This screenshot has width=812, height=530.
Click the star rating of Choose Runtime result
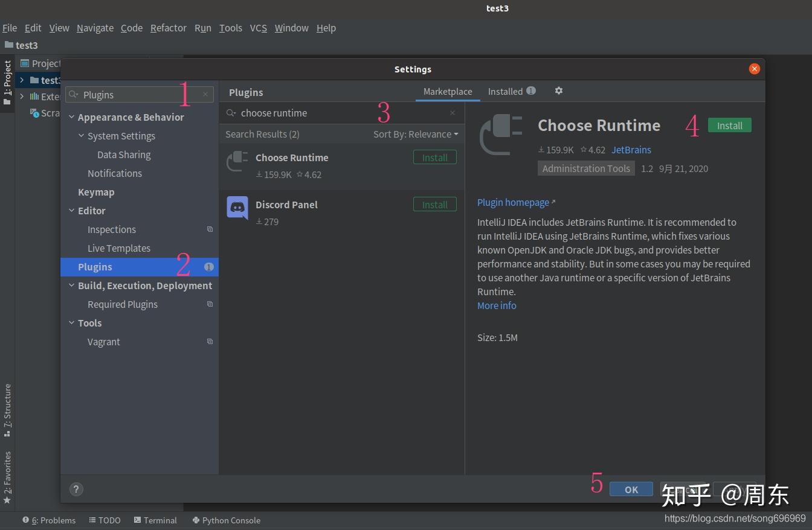click(x=309, y=174)
